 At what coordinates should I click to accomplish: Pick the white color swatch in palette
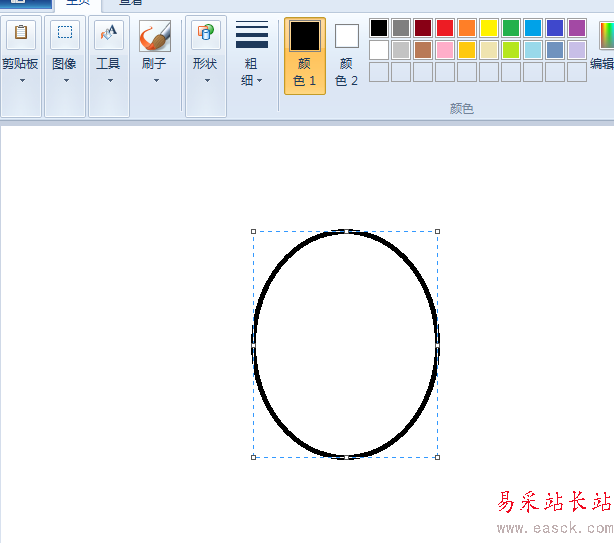click(379, 50)
